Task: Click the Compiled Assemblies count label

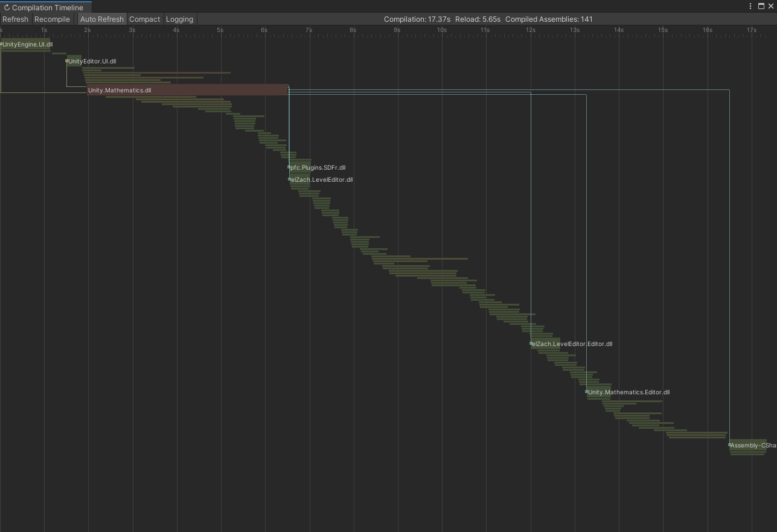Action: [549, 19]
